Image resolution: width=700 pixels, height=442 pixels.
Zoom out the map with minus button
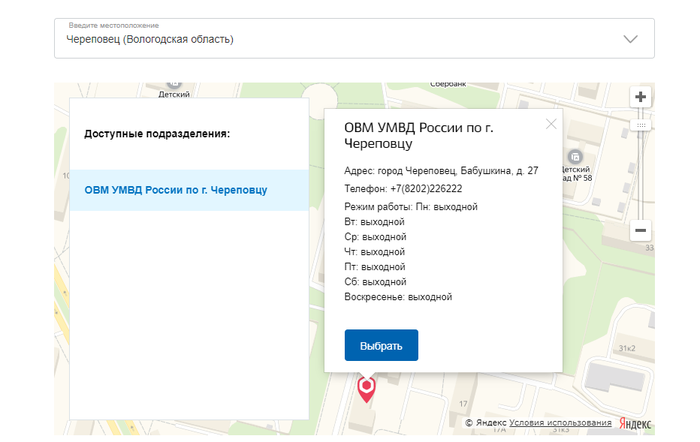point(641,230)
